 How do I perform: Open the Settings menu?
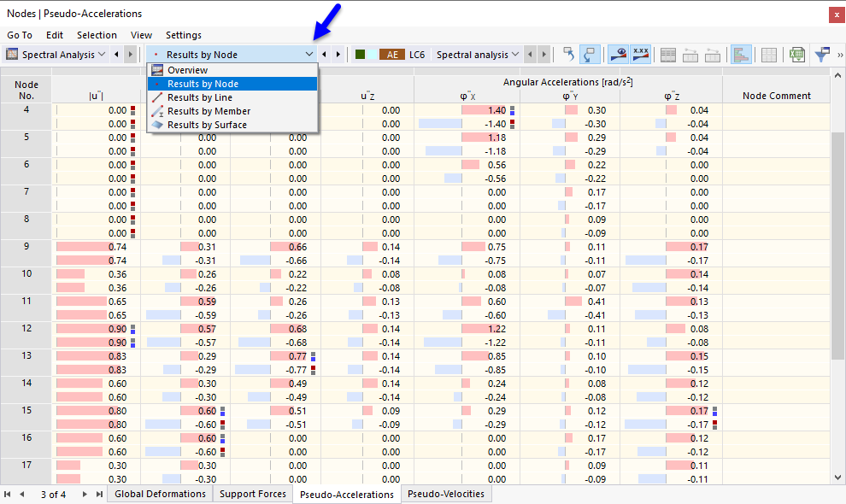[x=184, y=35]
